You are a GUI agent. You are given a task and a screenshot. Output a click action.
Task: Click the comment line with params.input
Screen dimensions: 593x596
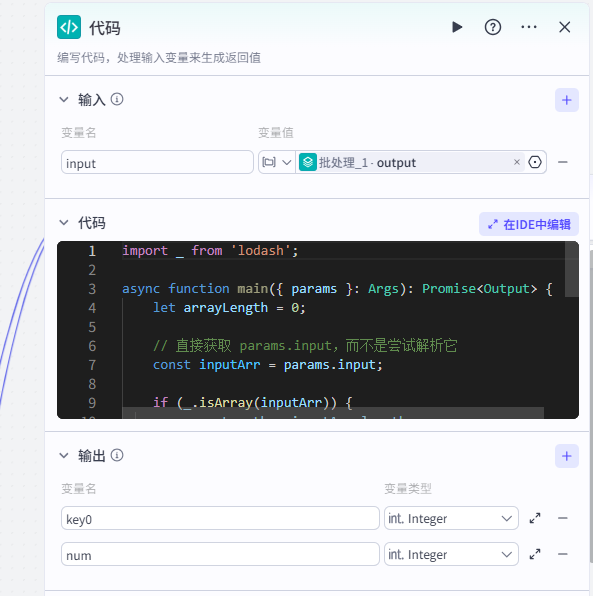(305, 346)
